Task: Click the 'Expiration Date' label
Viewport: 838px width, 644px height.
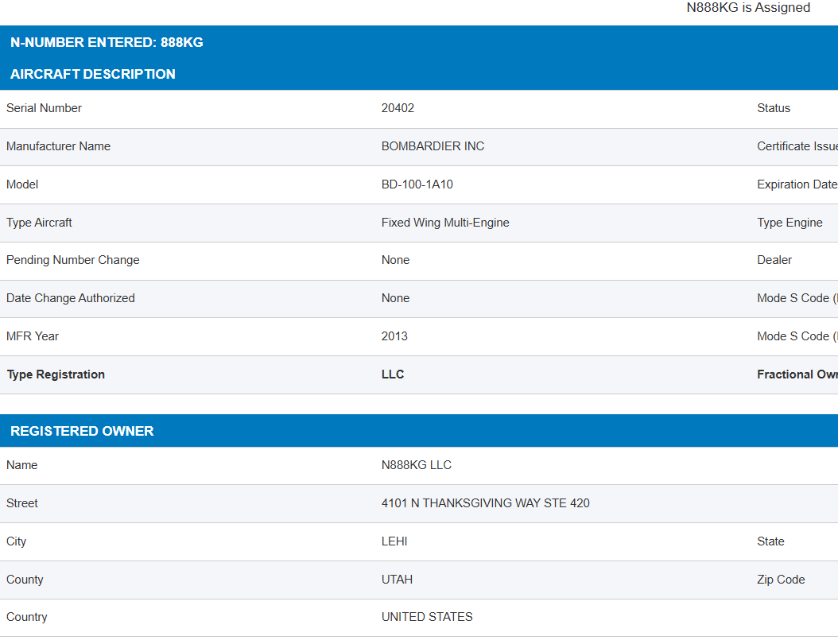Action: pyautogui.click(x=797, y=184)
